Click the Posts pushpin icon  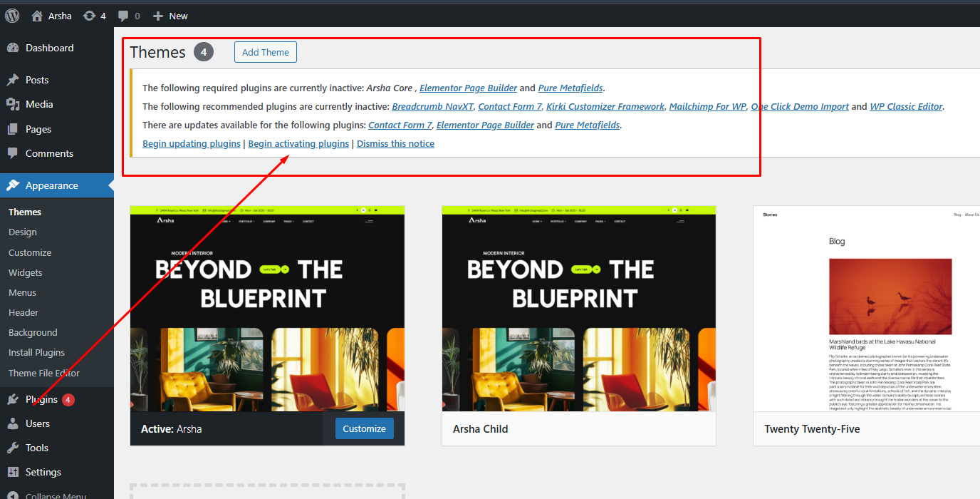[x=13, y=80]
